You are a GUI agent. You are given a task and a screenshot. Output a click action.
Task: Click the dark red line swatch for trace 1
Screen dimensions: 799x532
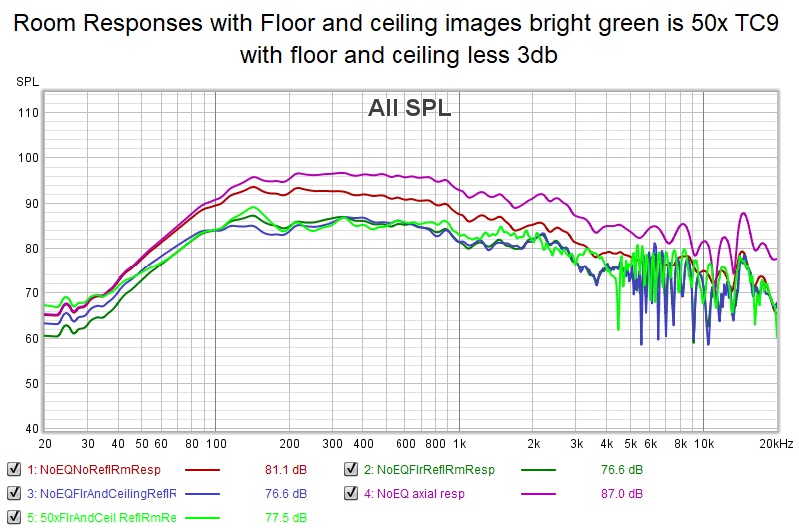click(203, 470)
